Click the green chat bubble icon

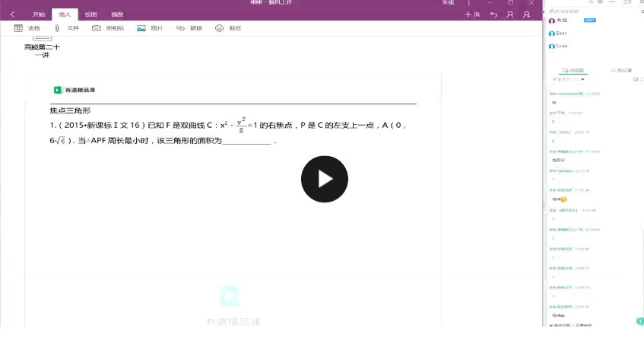click(x=640, y=321)
